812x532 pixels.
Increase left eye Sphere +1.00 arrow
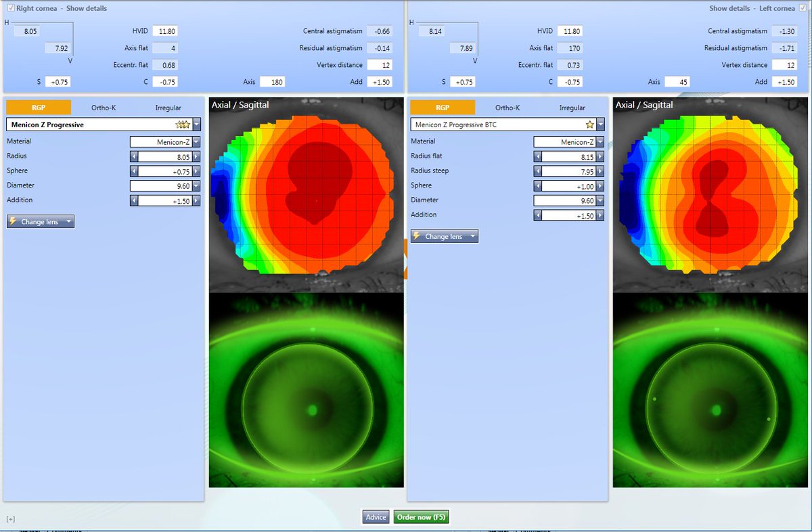pos(600,185)
